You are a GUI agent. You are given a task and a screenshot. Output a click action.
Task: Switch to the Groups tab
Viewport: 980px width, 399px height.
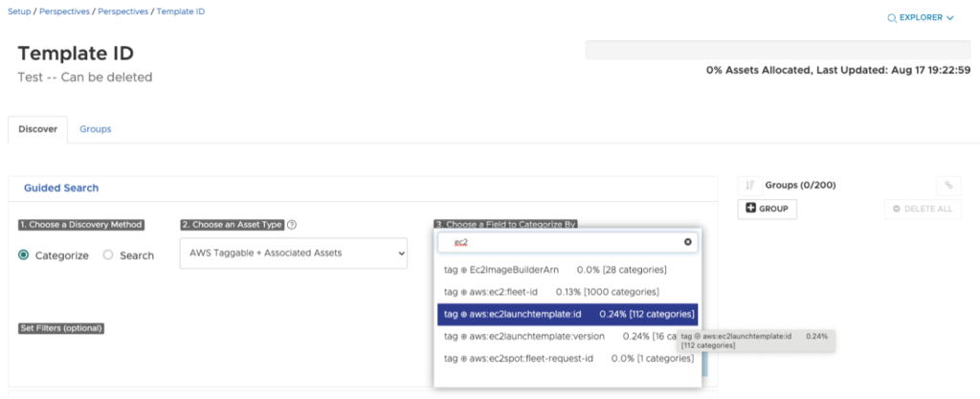95,128
